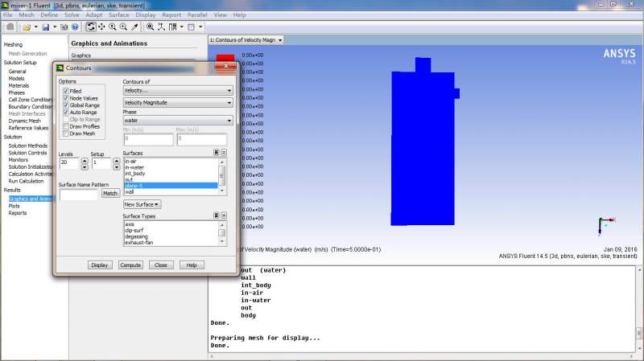The image size is (644, 361).
Task: Open the Report menu
Action: click(171, 14)
